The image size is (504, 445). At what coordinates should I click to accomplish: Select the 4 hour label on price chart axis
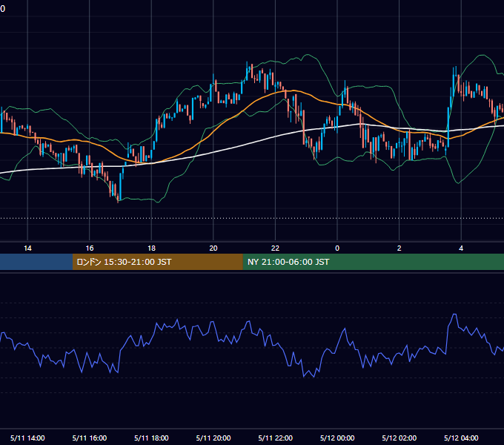point(461,248)
